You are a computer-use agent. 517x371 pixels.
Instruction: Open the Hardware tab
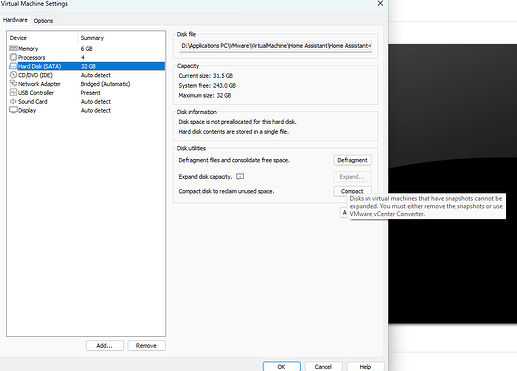coord(15,20)
